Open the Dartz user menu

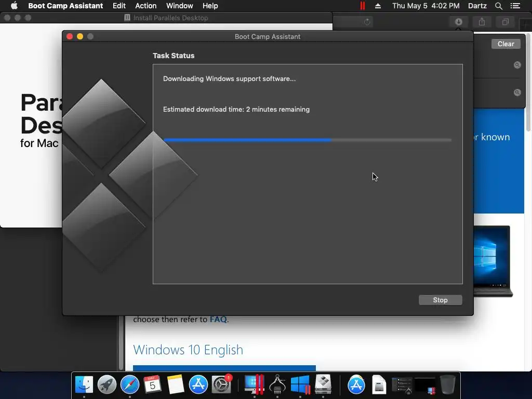(x=477, y=6)
